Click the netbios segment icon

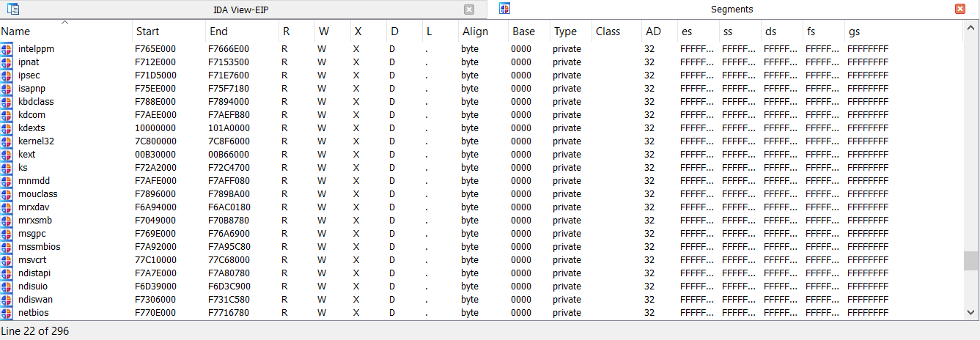[x=7, y=313]
